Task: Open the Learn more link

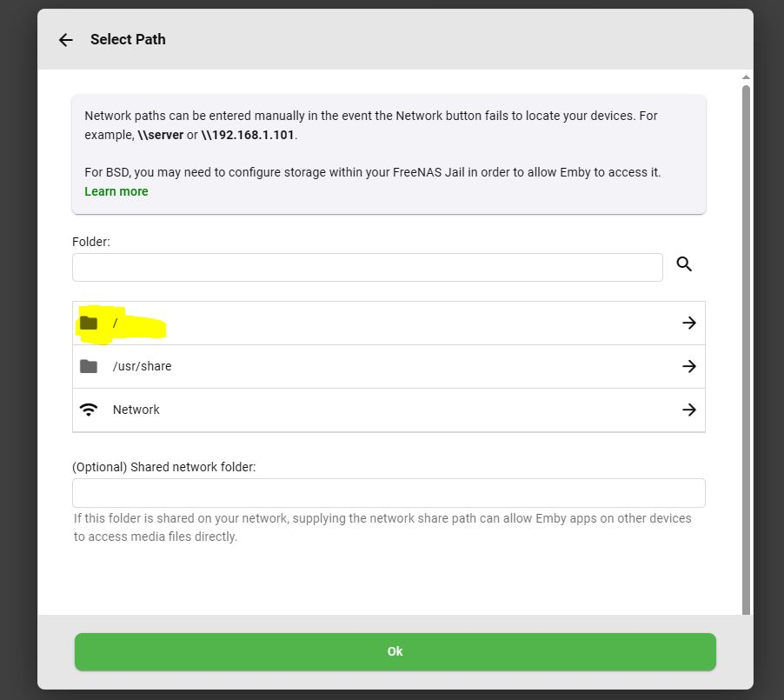Action: [116, 191]
